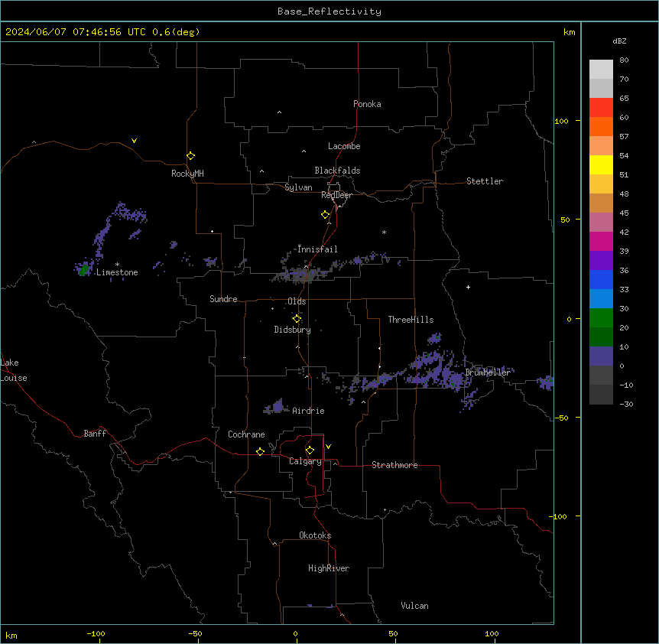Click the yellow 51 dBZ color swatch

tap(601, 164)
